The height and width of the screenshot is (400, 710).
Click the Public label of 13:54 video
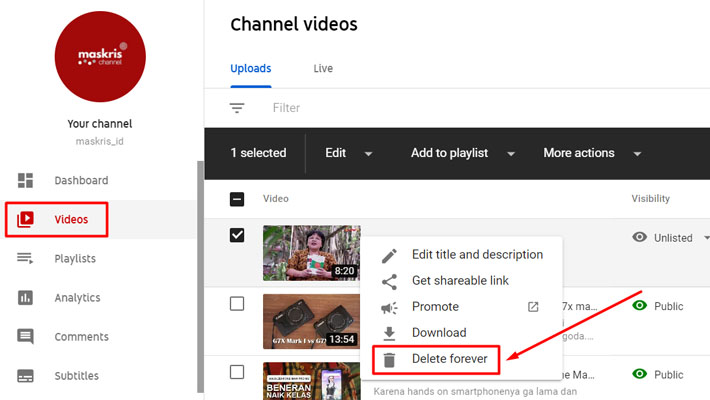tap(668, 306)
